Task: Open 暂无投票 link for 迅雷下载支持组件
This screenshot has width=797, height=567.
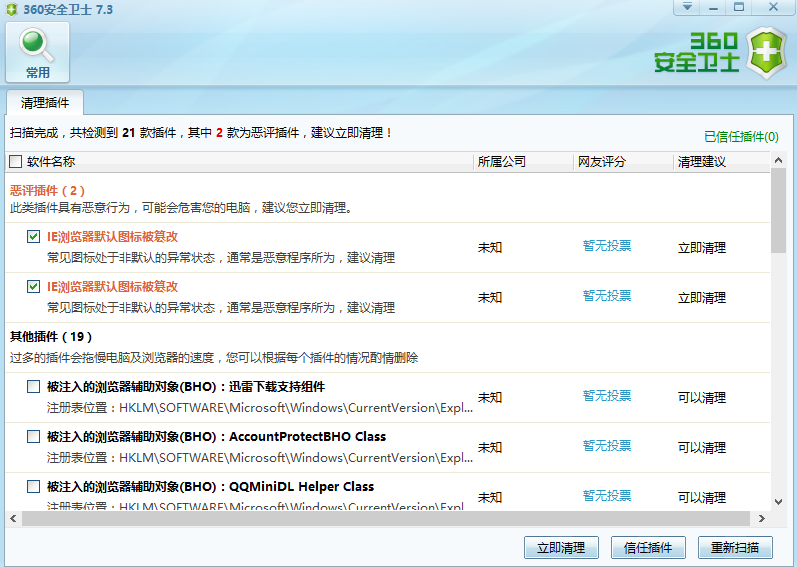Action: point(607,396)
